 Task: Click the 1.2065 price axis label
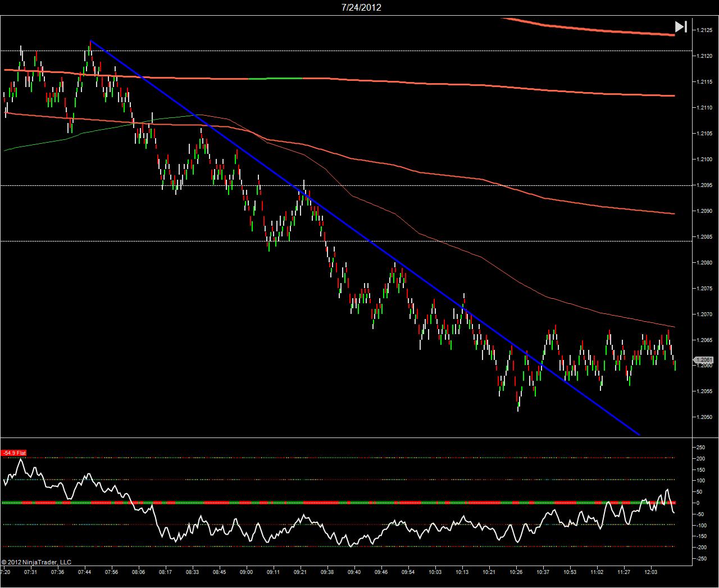point(704,340)
